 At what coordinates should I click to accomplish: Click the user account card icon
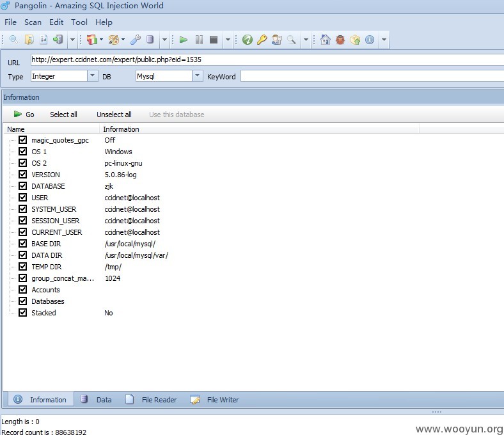tap(277, 40)
